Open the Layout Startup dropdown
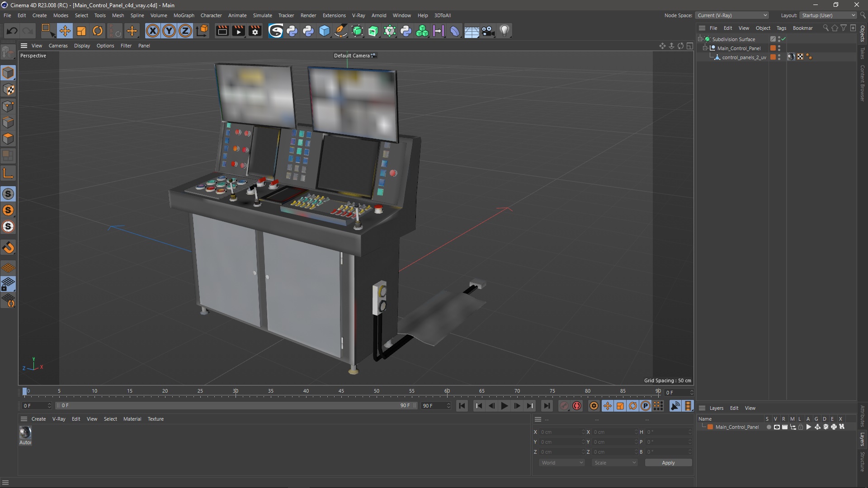The width and height of the screenshot is (868, 488). pyautogui.click(x=828, y=15)
